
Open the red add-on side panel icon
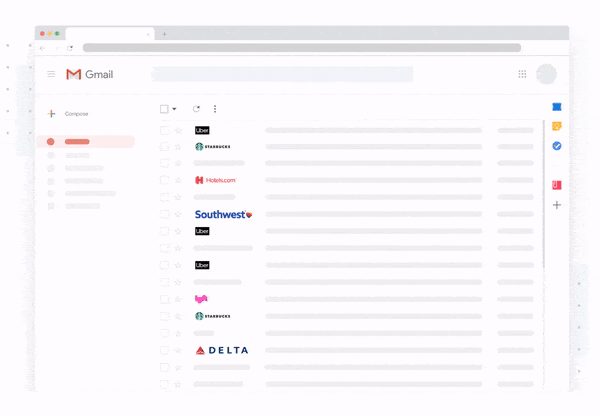(x=557, y=185)
